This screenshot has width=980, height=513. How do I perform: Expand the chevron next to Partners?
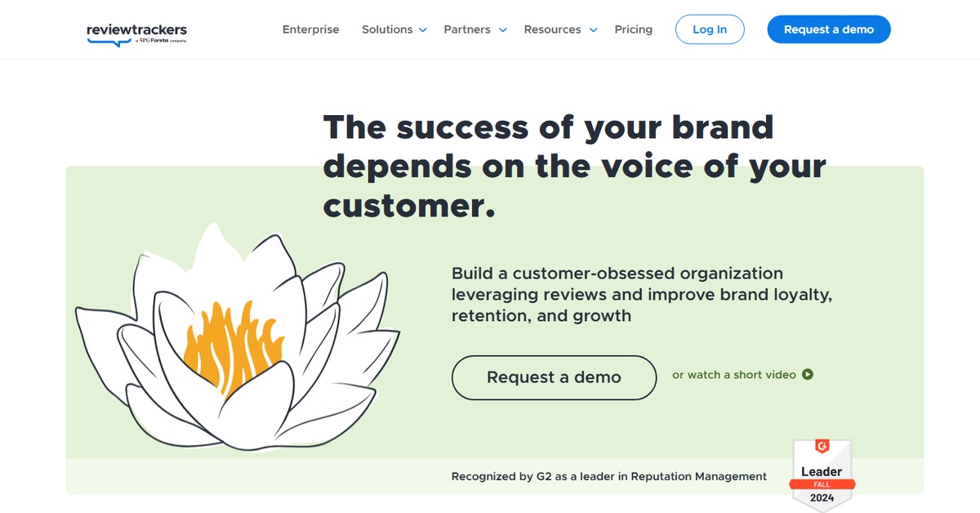click(x=503, y=30)
